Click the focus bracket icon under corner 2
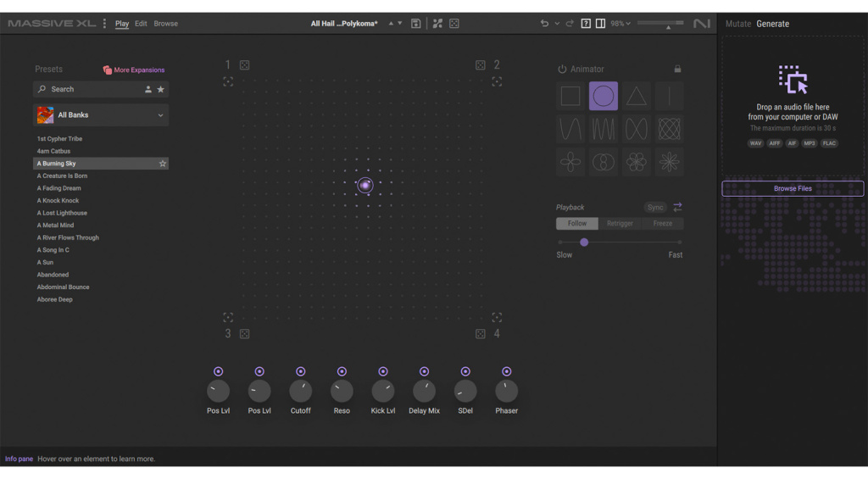Screen dimensions: 868x479 (x=497, y=81)
